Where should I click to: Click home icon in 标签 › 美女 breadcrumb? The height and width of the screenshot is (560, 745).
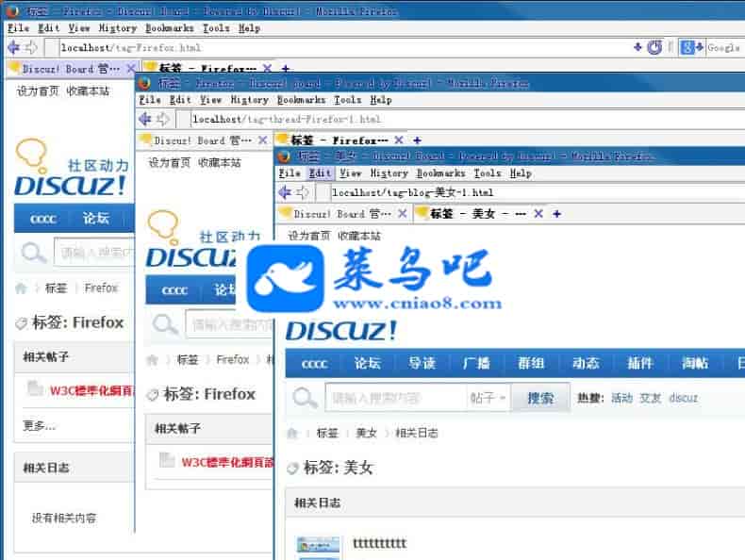292,433
